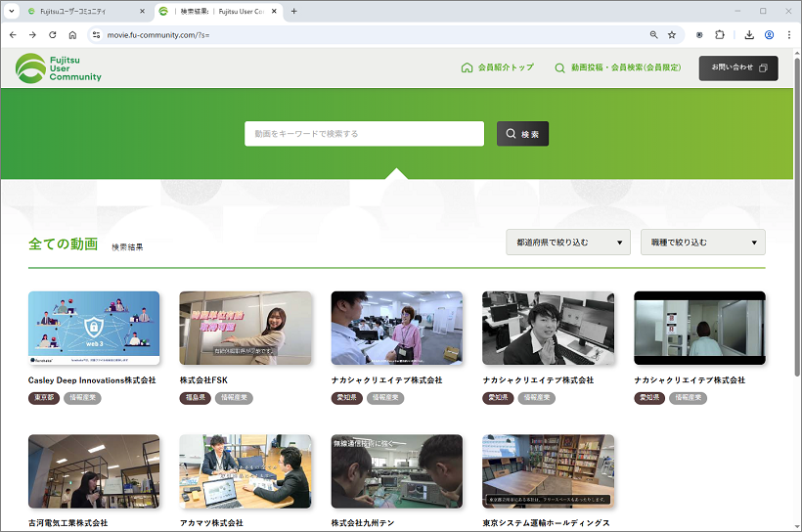Click the 株式会社九州テン title
The image size is (802, 532).
click(363, 523)
